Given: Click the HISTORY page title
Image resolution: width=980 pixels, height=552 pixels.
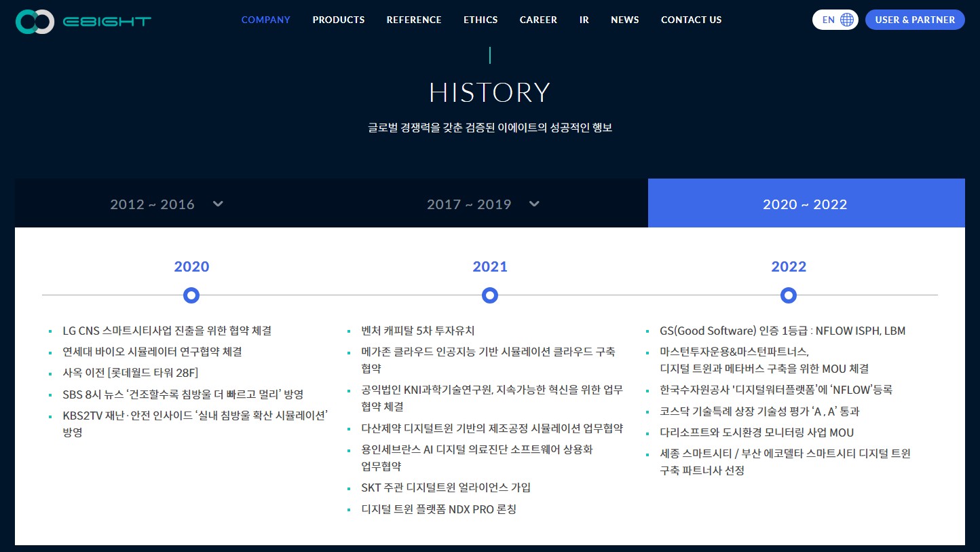Looking at the screenshot, I should (x=490, y=92).
